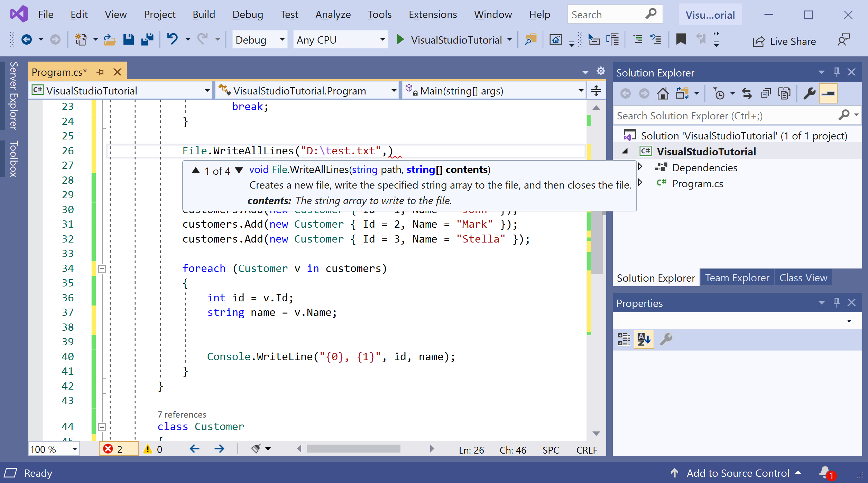
Task: Toggle Preview Selected Items button
Action: pos(828,94)
